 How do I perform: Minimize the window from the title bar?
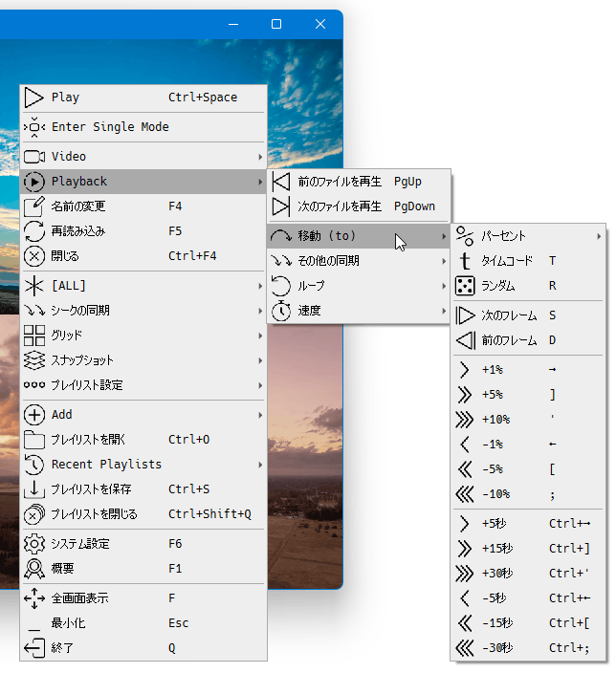tap(233, 24)
